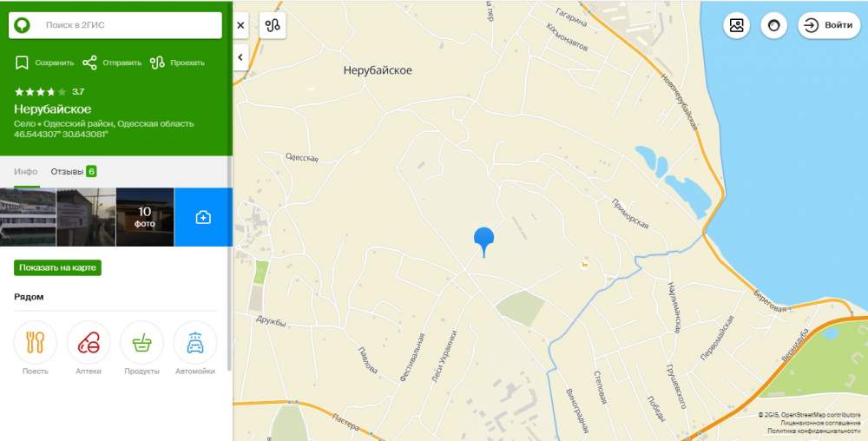Select the Инфо tab
This screenshot has width=868, height=441.
26,172
